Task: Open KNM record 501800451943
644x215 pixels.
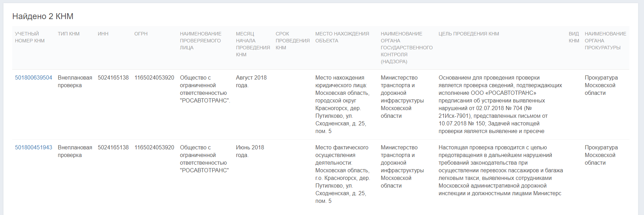Action: click(x=33, y=148)
